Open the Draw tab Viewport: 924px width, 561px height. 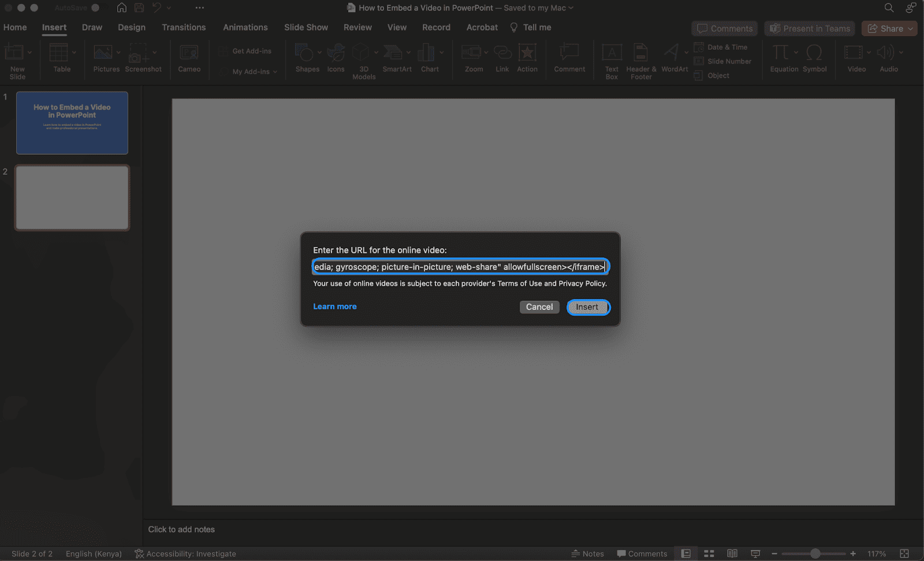pyautogui.click(x=92, y=27)
